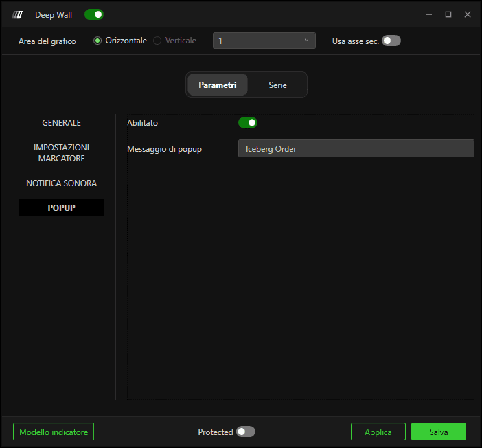Toggle the Protected switch
Viewport: 482px width, 448px height.
[x=245, y=432]
